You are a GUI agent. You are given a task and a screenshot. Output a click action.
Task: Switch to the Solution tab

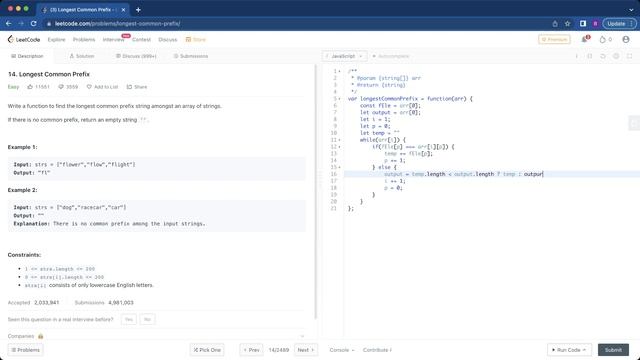pyautogui.click(x=82, y=56)
